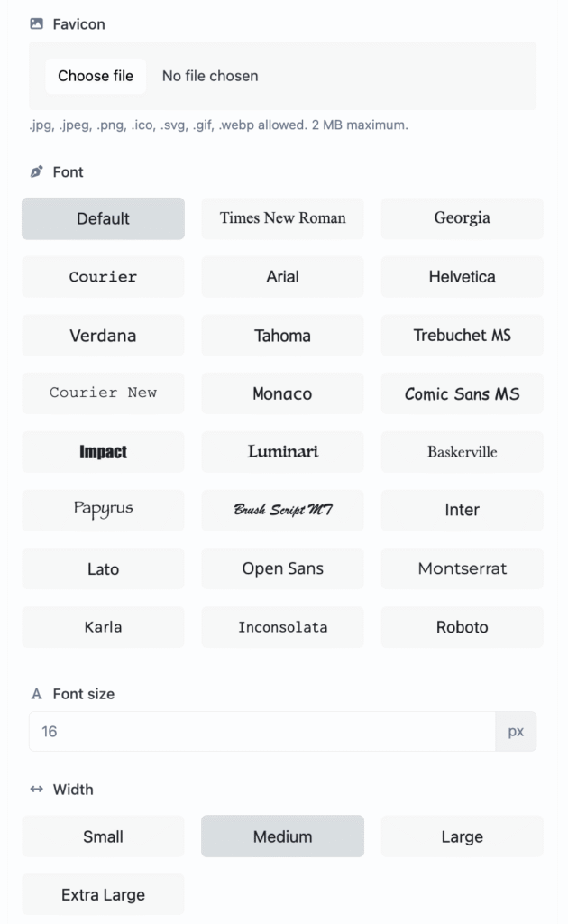
Task: Pick the Inconsolata font
Action: tap(282, 627)
